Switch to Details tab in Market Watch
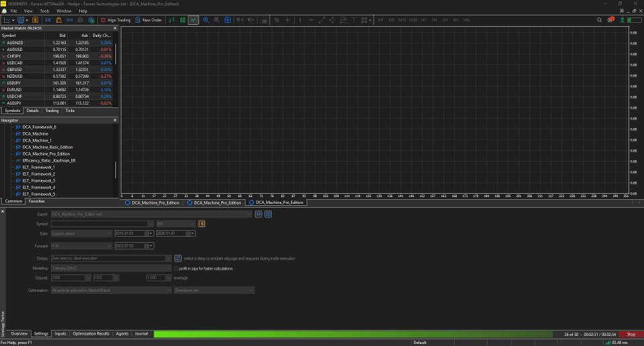 point(32,111)
